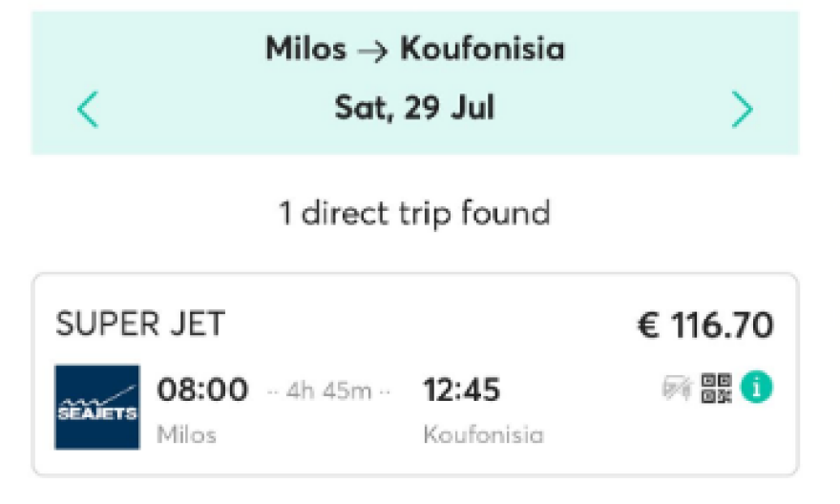Click the Seajets company logo
This screenshot has width=840, height=504.
(96, 407)
